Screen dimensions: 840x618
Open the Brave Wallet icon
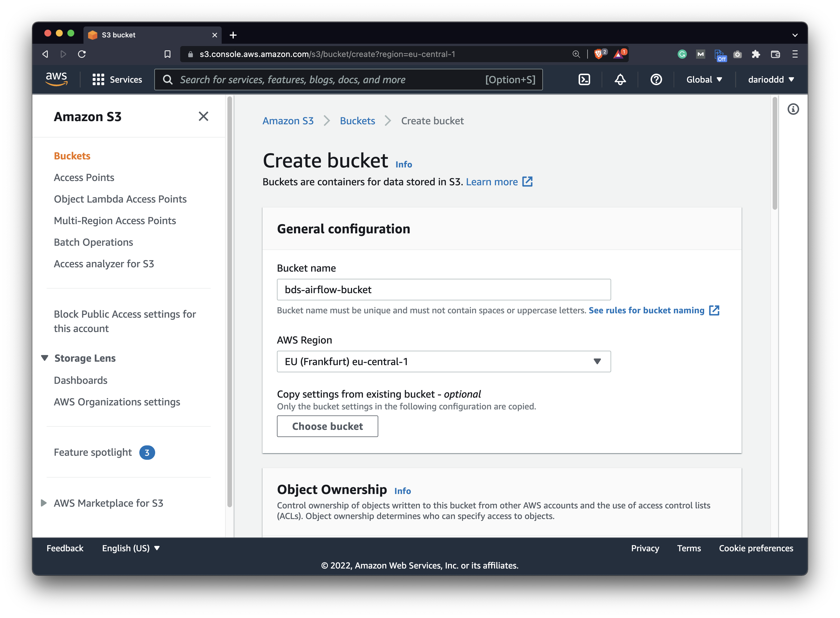(x=775, y=54)
